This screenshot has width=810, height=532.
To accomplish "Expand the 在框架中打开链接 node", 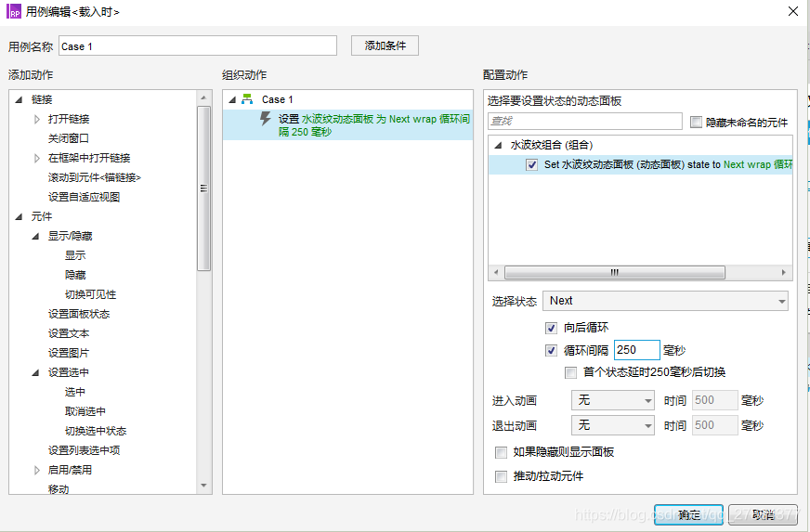I will (36, 158).
